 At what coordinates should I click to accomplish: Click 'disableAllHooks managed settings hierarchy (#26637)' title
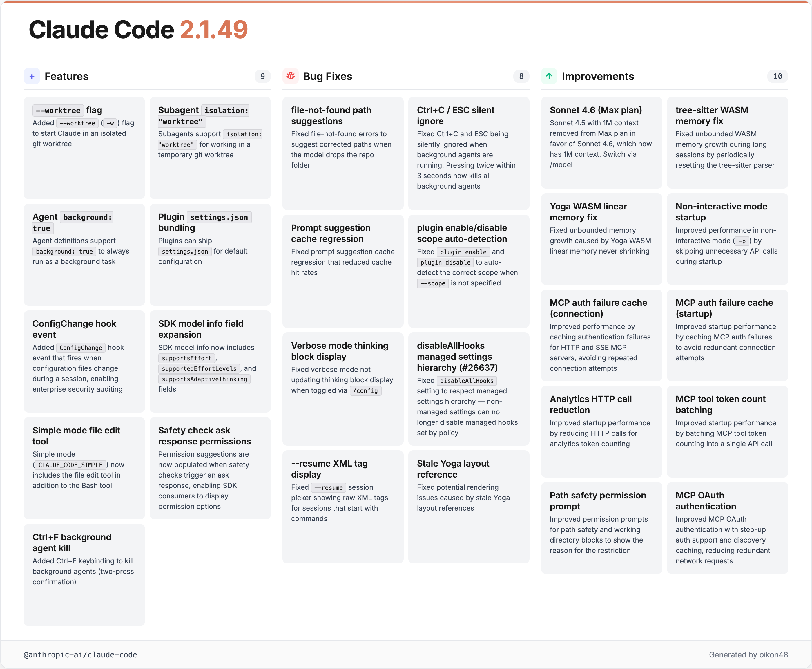tap(457, 357)
